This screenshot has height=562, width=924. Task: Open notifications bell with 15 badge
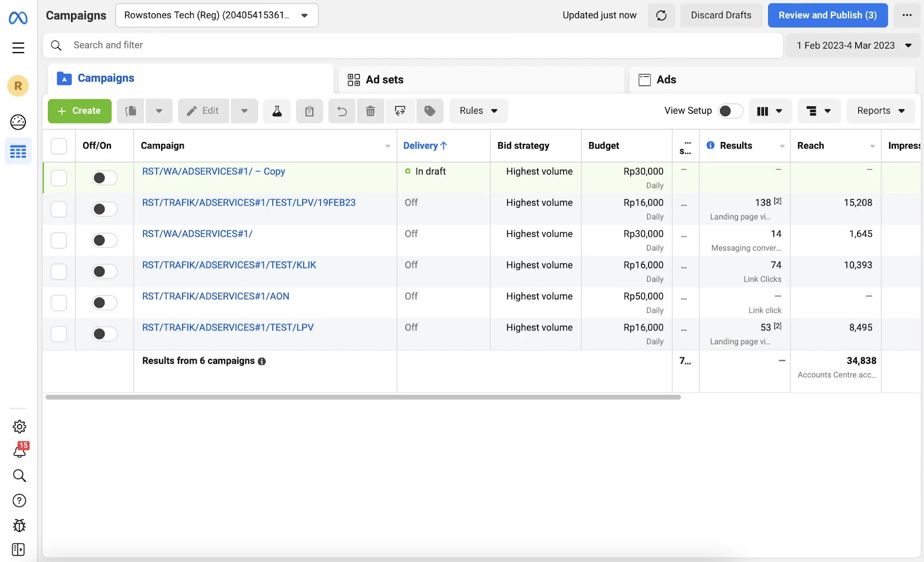(19, 451)
